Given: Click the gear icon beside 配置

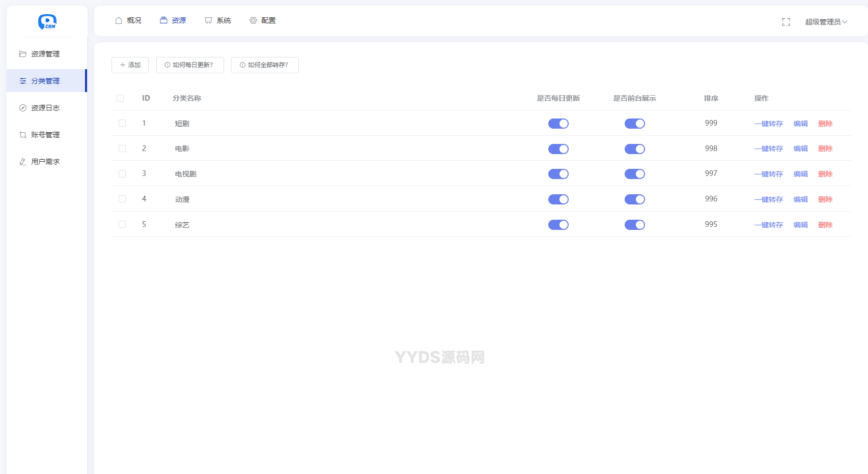Looking at the screenshot, I should 253,20.
